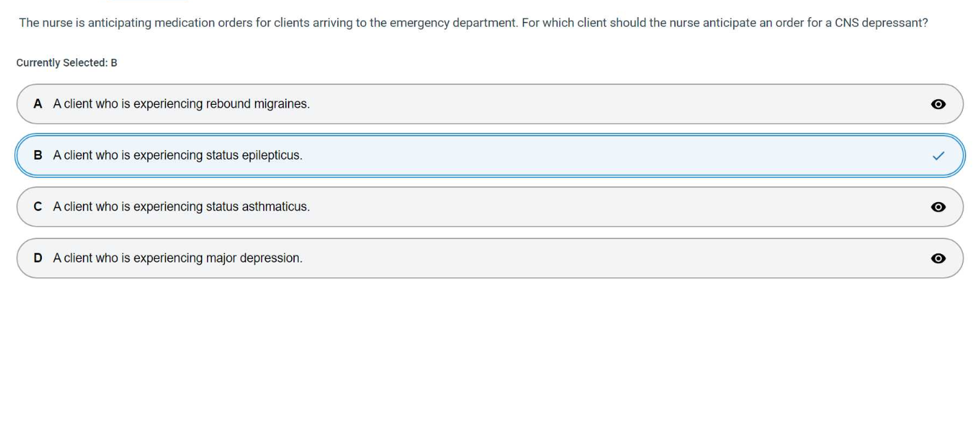Select the answer about rebound migraines
980x433 pixels.
click(x=181, y=104)
